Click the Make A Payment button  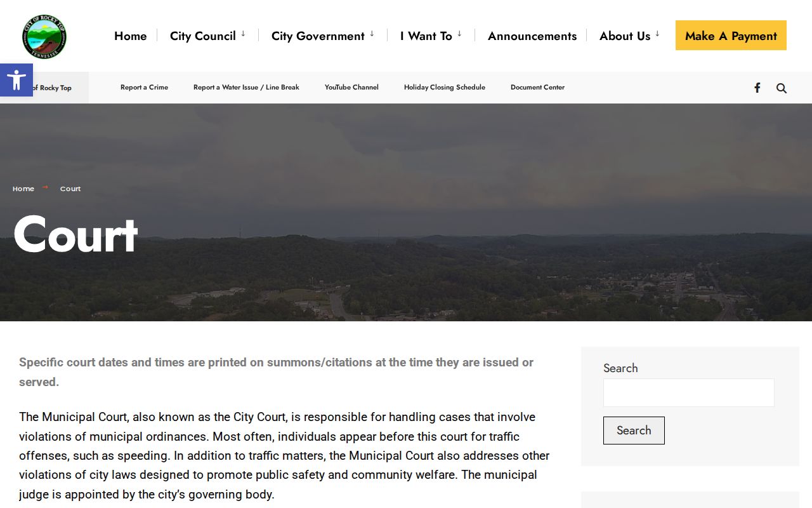pyautogui.click(x=731, y=36)
